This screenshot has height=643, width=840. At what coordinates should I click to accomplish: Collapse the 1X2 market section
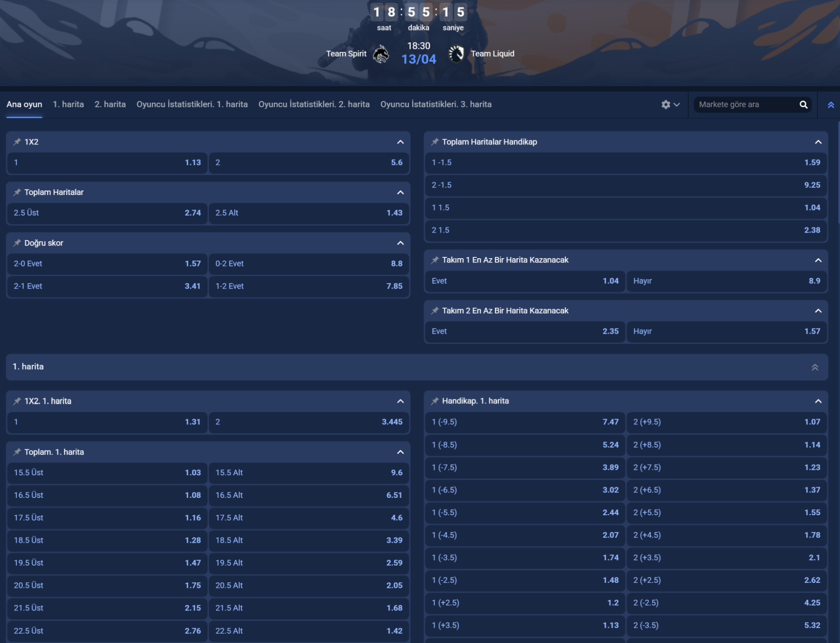400,142
